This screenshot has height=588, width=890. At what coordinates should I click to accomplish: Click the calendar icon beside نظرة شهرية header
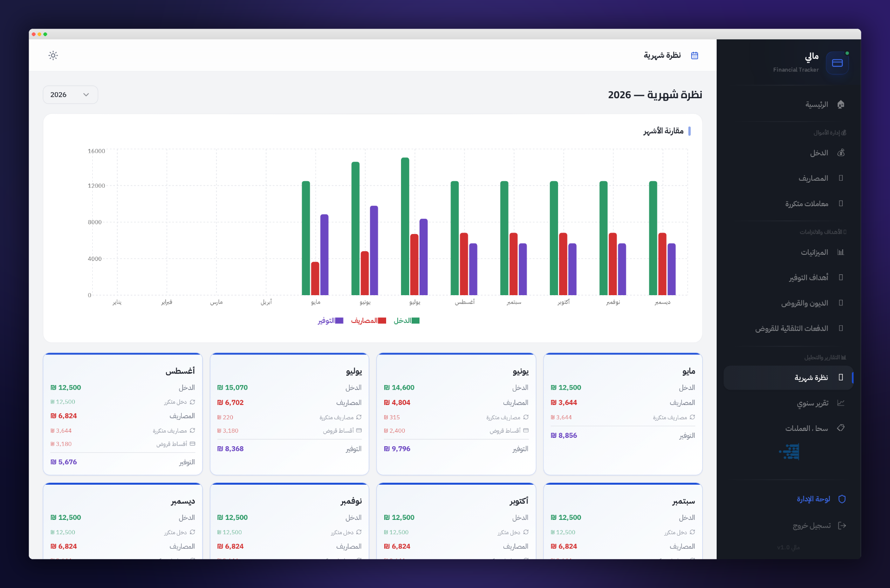point(694,56)
